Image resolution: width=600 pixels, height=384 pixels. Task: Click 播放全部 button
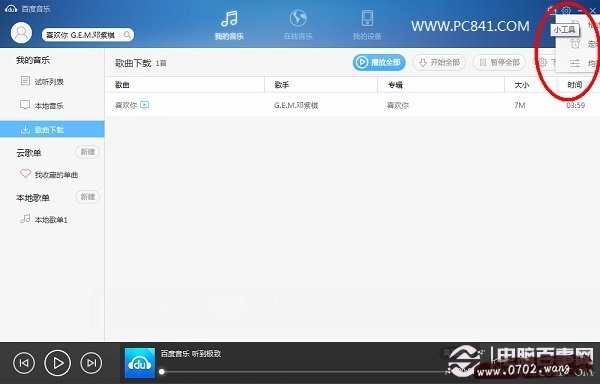(379, 62)
